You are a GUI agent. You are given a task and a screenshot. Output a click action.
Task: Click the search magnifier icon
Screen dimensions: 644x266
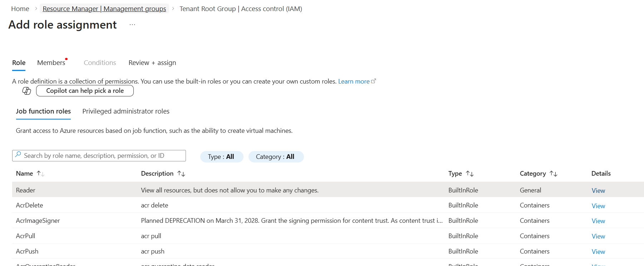18,155
